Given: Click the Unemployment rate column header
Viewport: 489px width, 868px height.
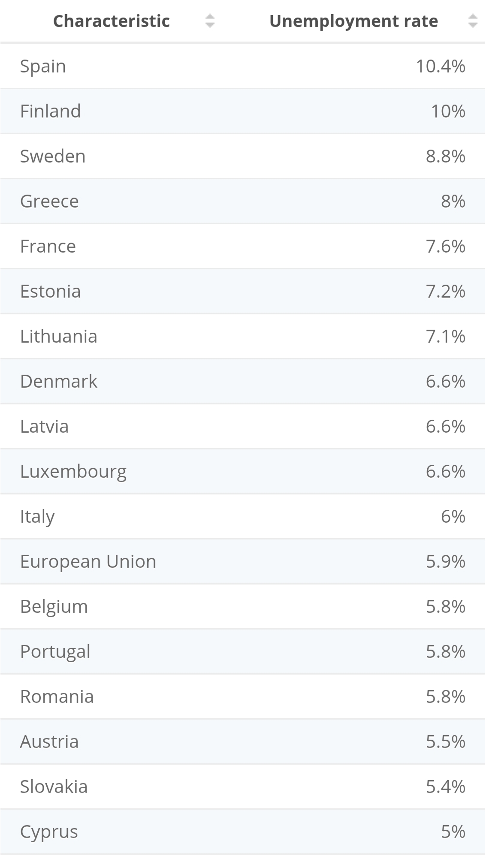Looking at the screenshot, I should [353, 21].
